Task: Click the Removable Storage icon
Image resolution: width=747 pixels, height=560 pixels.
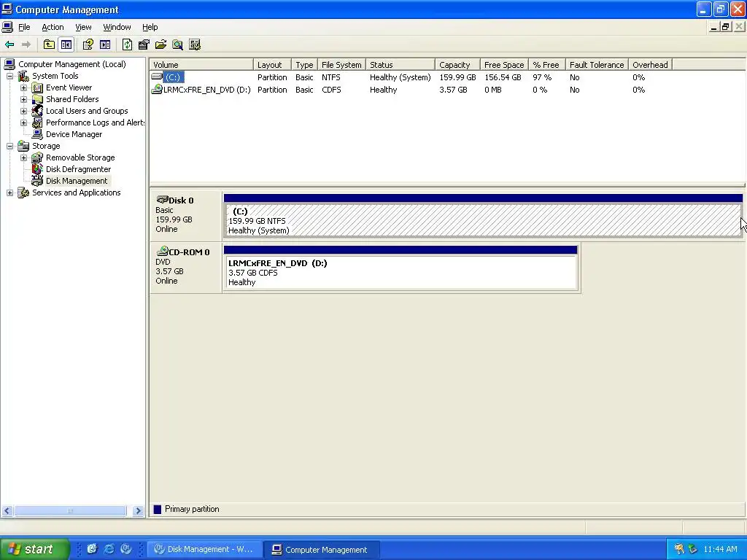Action: pos(37,157)
